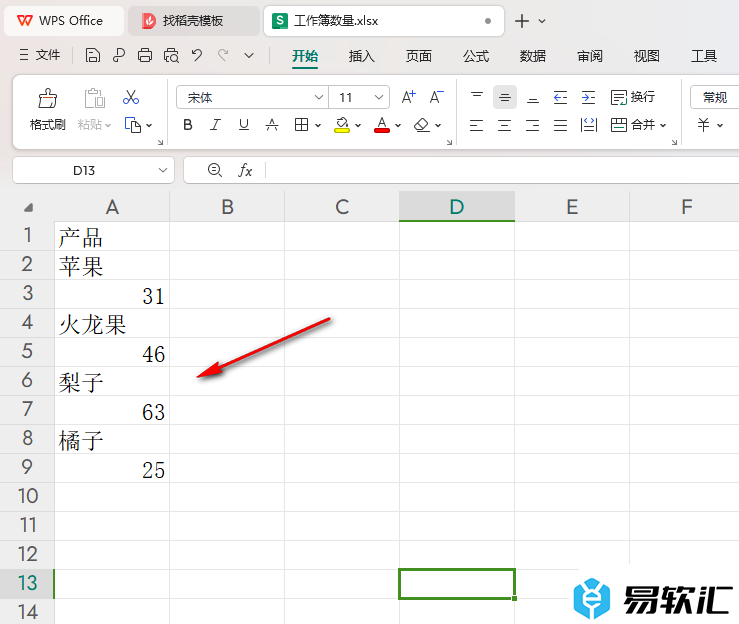
Task: Expand quick access toolbar customization arrow
Action: coord(249,56)
